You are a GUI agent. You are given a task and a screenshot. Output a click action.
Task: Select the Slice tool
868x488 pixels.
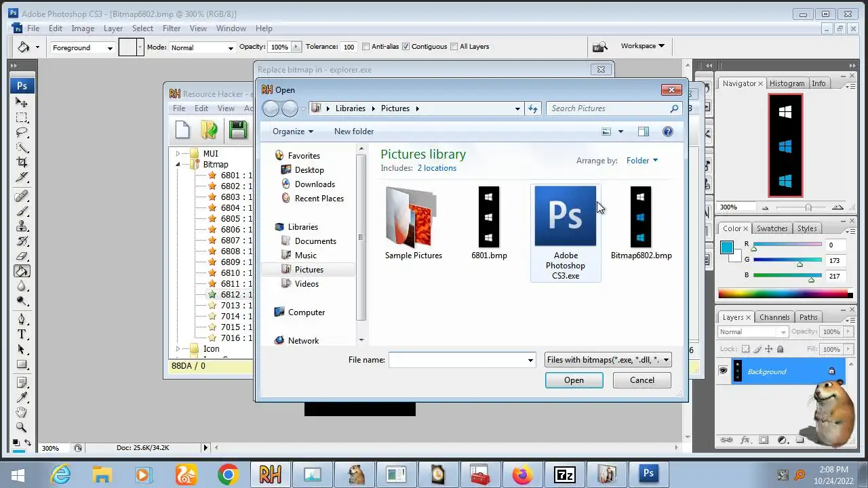[22, 178]
